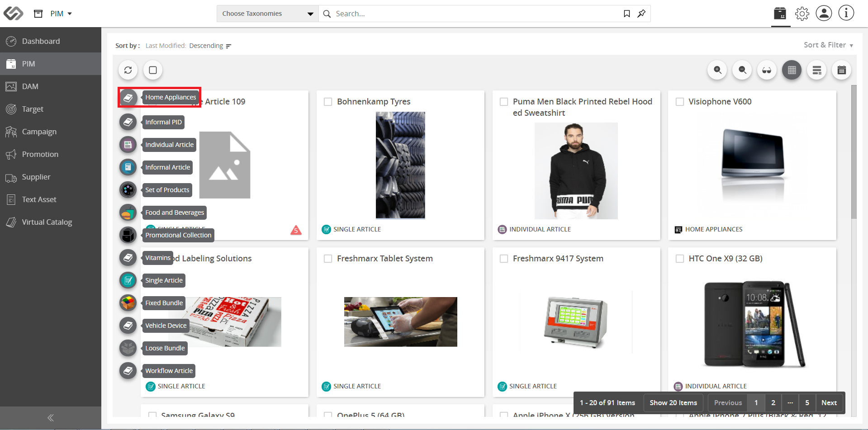The height and width of the screenshot is (430, 868).
Task: Open the PIM module icon in header
Action: coord(780,14)
